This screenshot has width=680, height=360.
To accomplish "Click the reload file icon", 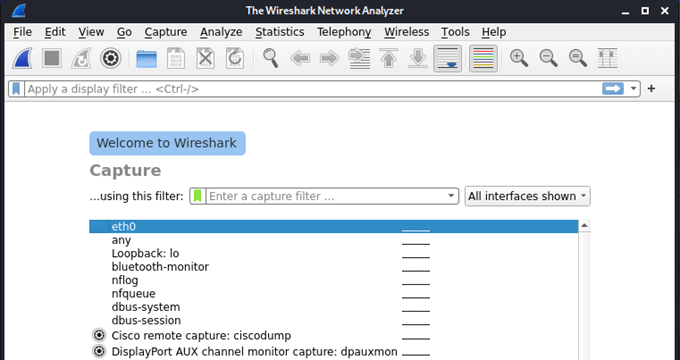I will click(x=235, y=58).
